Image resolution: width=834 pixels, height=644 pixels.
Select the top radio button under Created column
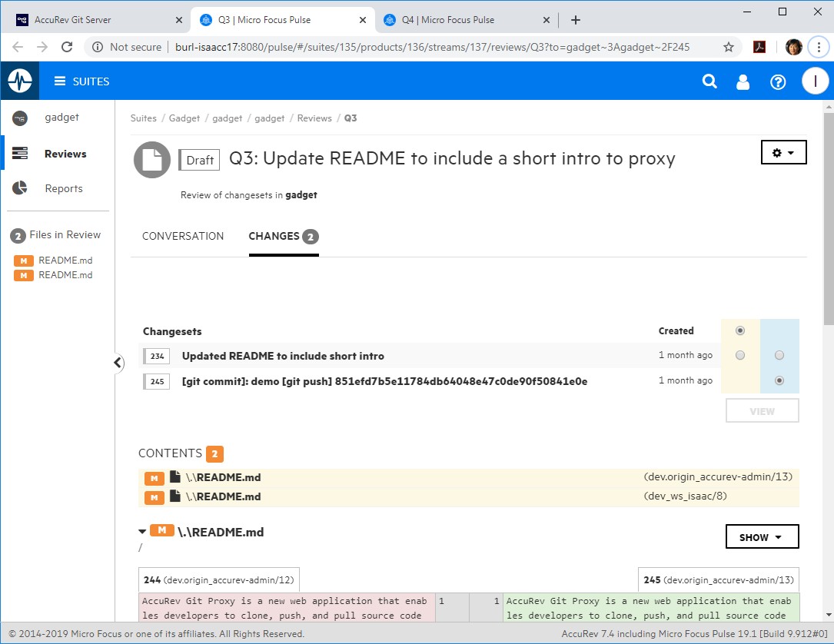(x=740, y=330)
